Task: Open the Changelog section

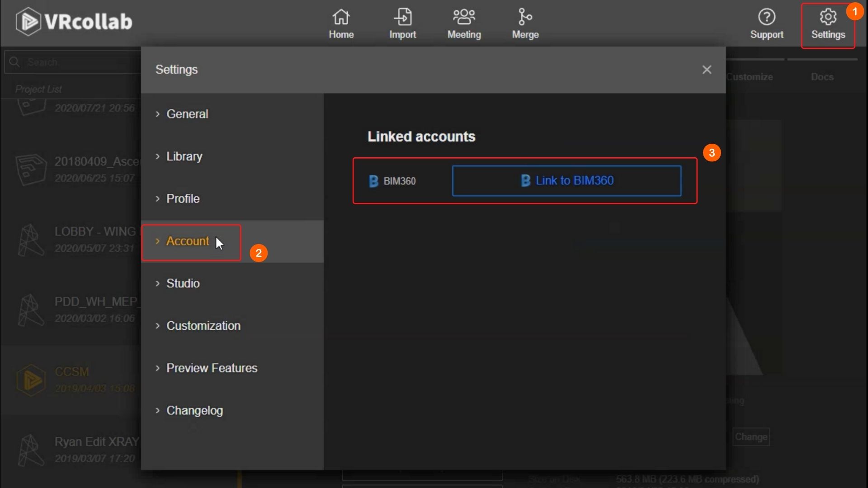Action: click(194, 411)
